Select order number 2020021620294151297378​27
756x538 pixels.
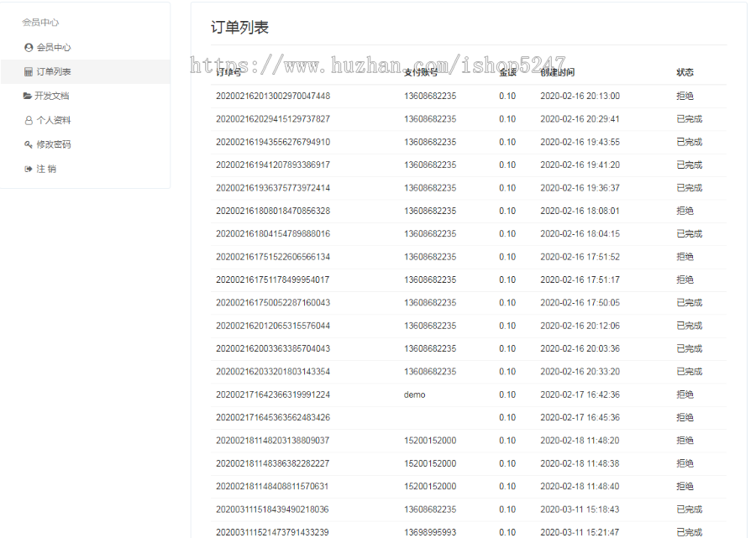(x=273, y=119)
